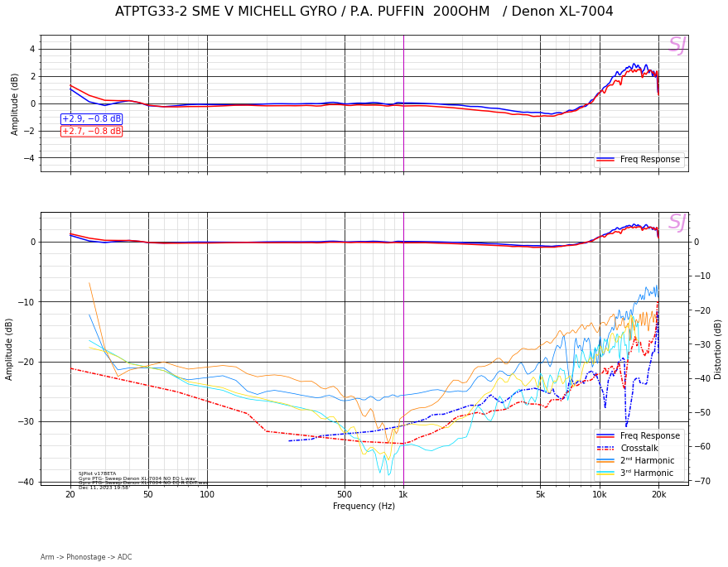Viewport: 728px width, 567px height.
Task: Click the 'Crosstalk' legend entry
Action: (x=639, y=448)
